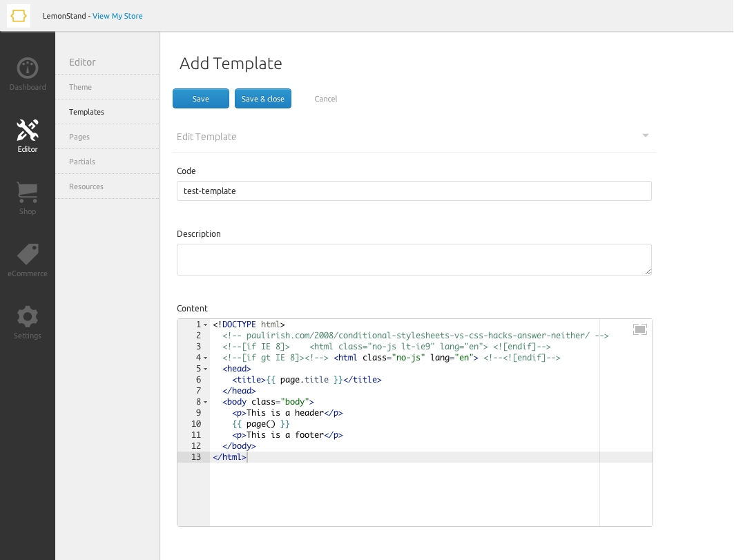734x560 pixels.
Task: Click the page.title code line
Action: 307,380
